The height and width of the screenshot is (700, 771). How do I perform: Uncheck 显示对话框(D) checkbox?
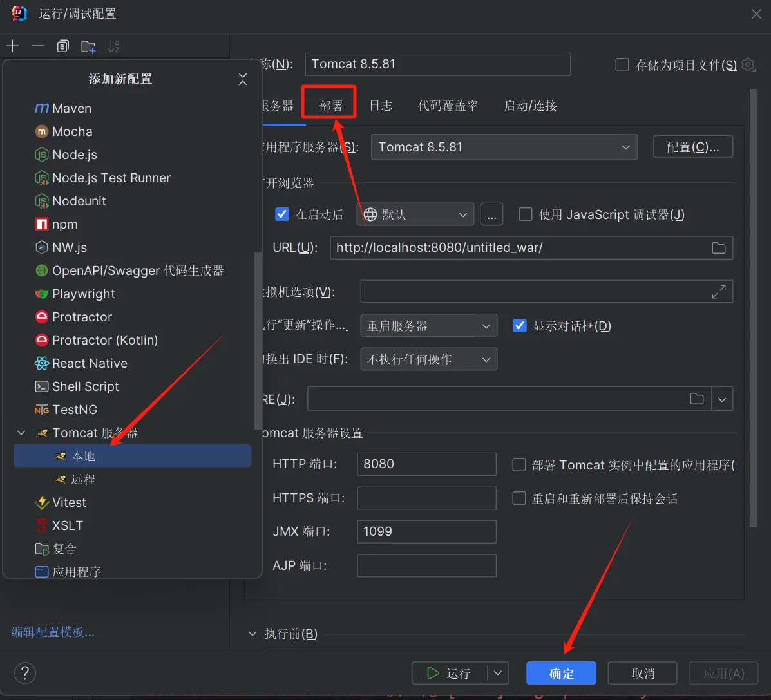point(520,326)
